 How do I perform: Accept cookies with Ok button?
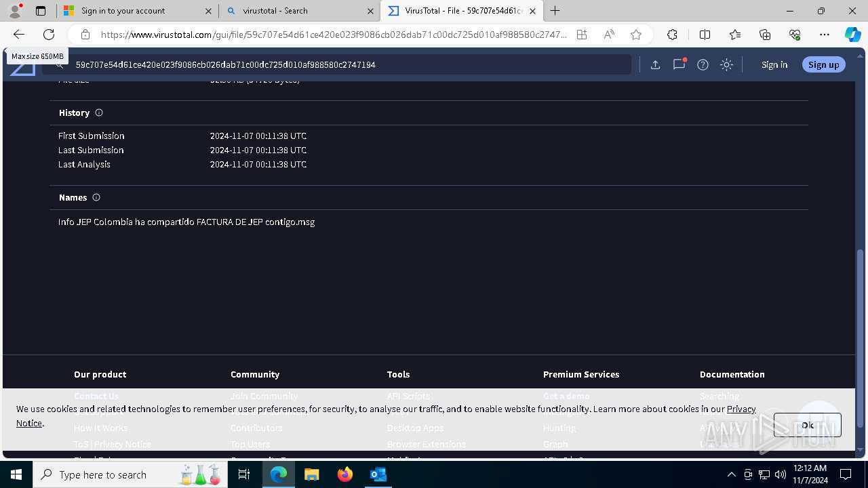[x=808, y=425]
